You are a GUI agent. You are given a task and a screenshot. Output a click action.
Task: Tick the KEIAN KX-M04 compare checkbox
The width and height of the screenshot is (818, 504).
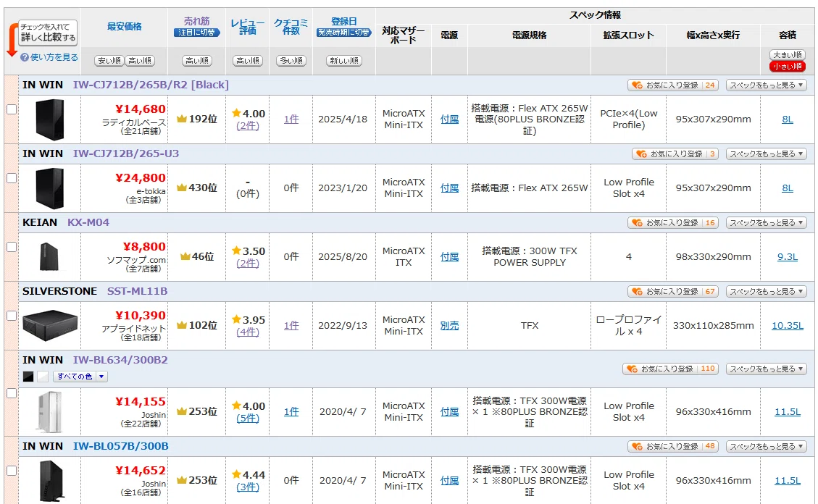click(x=12, y=247)
